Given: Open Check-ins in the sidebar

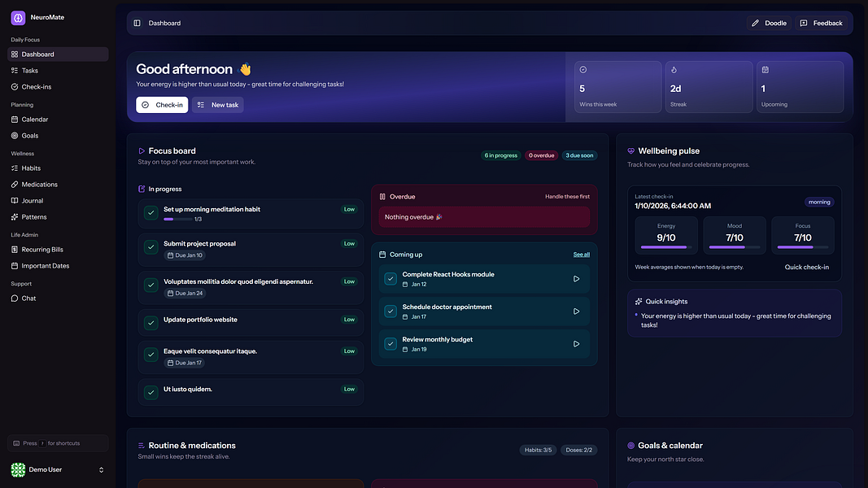Looking at the screenshot, I should tap(58, 87).
